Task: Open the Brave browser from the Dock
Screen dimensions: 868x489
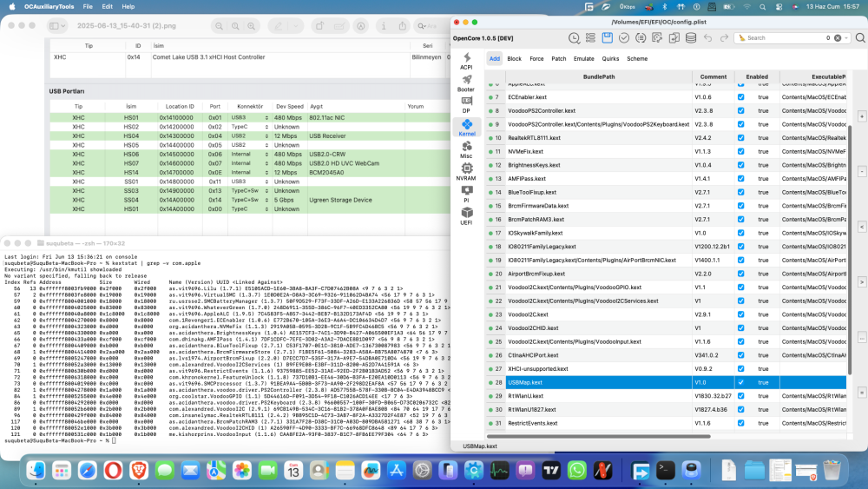Action: [139, 470]
